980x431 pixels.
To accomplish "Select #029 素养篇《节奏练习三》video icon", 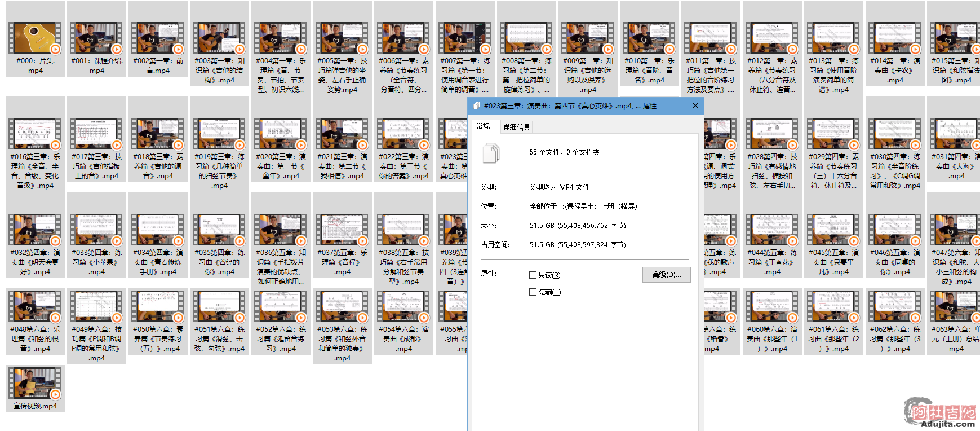I will pos(833,134).
